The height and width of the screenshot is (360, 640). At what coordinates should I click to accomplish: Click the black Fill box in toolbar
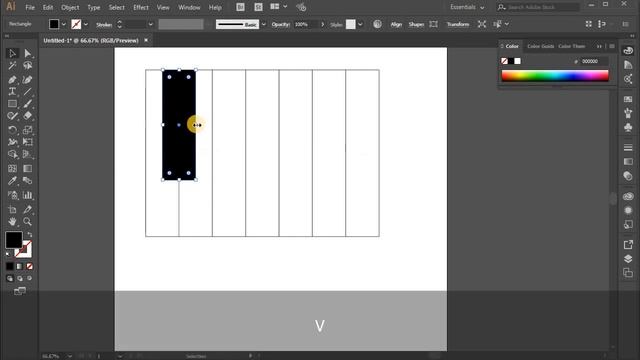[x=13, y=240]
